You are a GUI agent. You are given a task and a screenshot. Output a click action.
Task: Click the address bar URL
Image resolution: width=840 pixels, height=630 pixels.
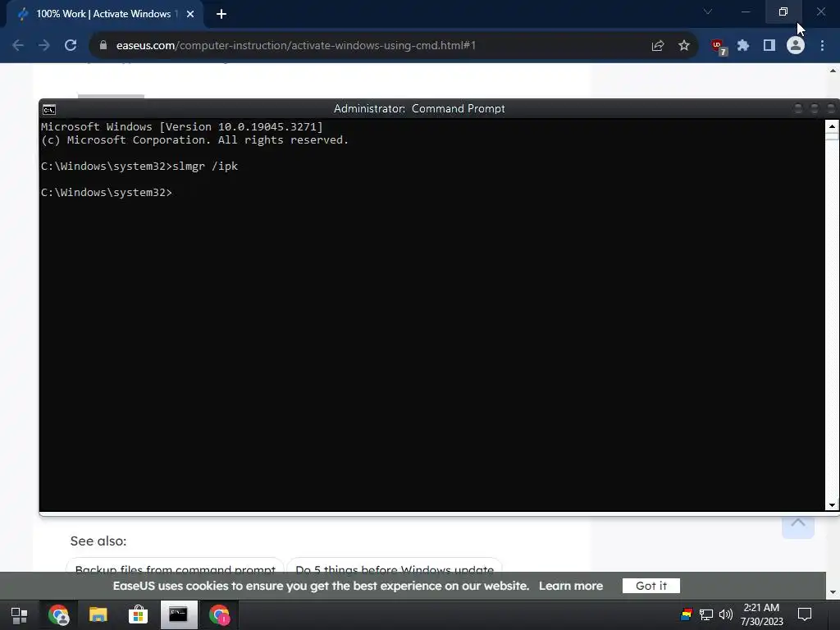(295, 46)
